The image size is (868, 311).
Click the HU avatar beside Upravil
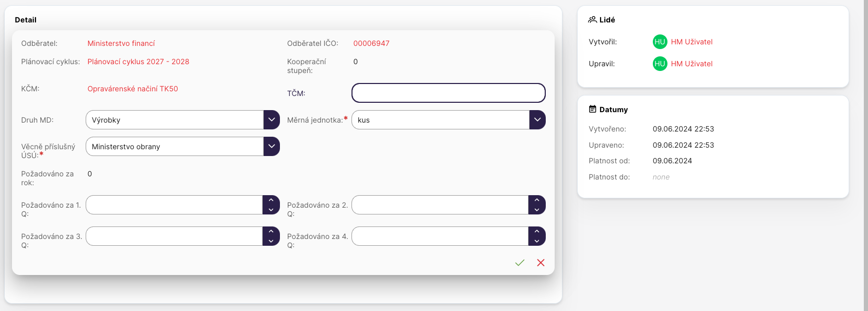660,64
